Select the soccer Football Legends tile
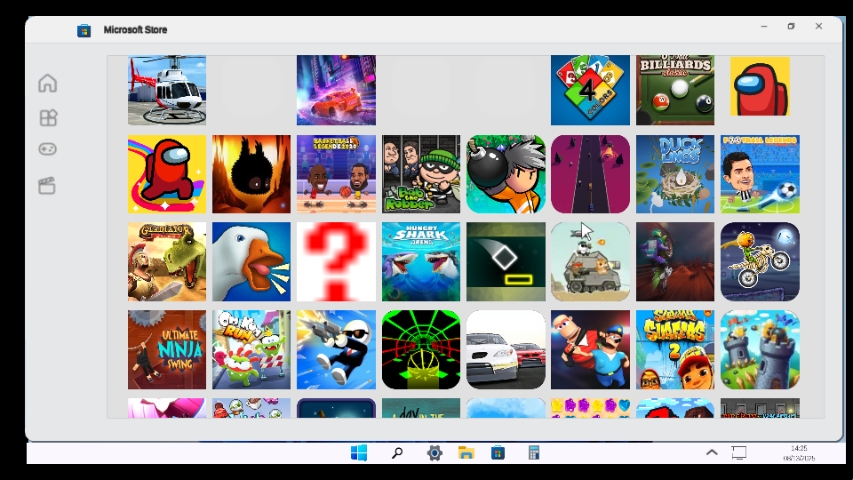Viewport: 853px width, 480px height. click(x=760, y=174)
